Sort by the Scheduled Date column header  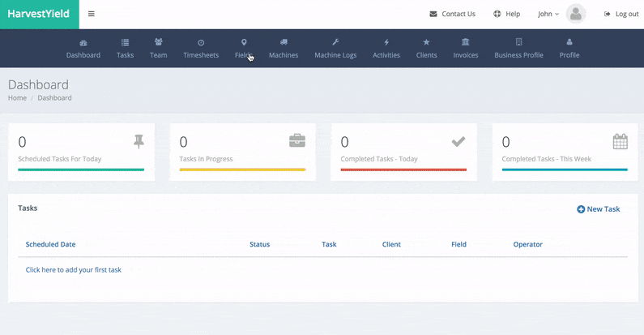(x=50, y=244)
